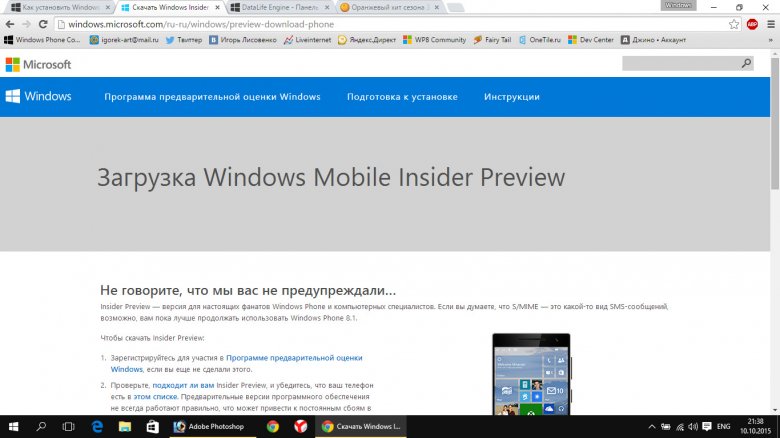Open the Fairy Tail bookmark
This screenshot has height=438, width=780.
coord(492,40)
